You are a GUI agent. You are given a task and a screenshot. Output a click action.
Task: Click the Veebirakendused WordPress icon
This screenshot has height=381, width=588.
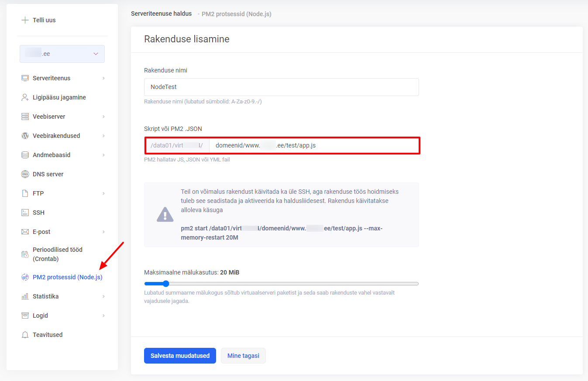(x=25, y=136)
